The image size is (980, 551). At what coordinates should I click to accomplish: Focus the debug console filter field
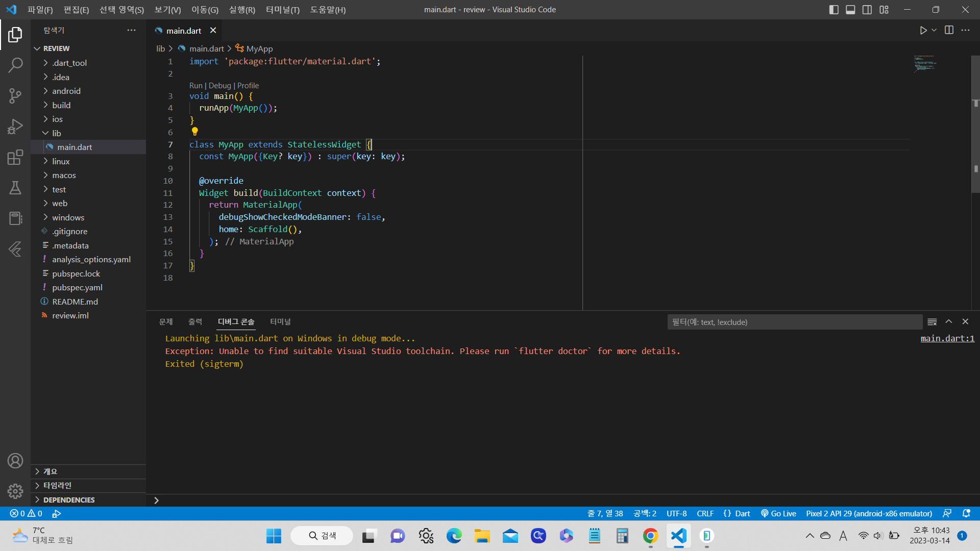795,322
